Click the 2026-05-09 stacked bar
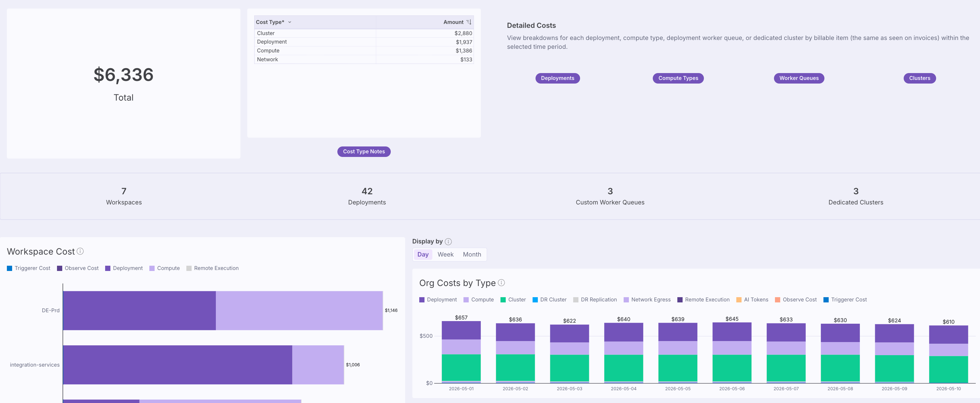Screen dimensions: 980x403 tap(894, 354)
